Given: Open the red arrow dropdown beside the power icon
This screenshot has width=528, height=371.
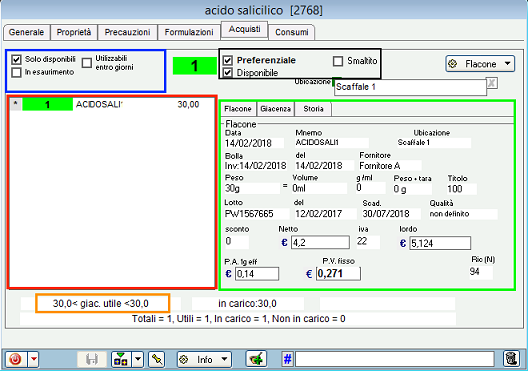Looking at the screenshot, I should coord(34,359).
